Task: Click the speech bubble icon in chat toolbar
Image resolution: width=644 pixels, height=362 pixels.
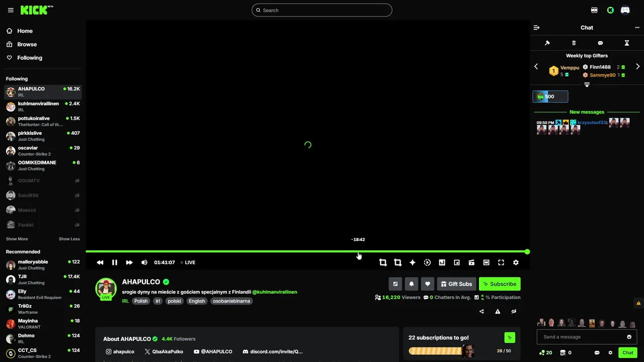Action: (x=600, y=43)
